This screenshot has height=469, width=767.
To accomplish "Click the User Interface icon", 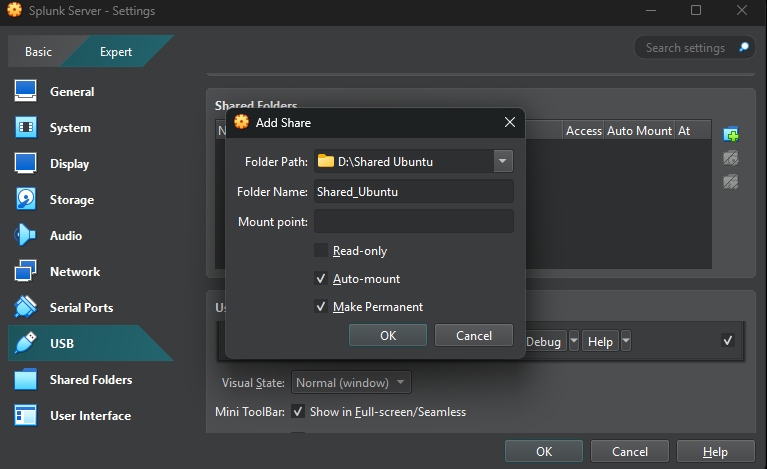I will point(25,415).
